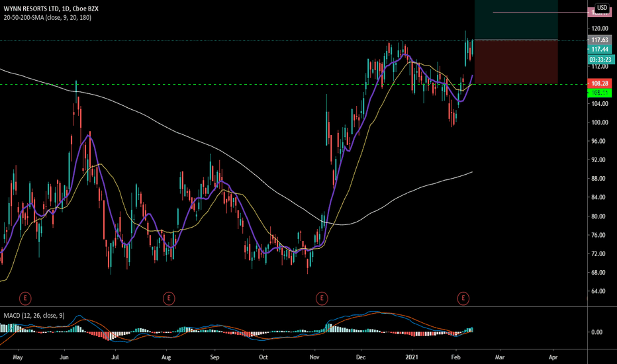617x364 pixels.
Task: Click the Mar label on time axis
Action: pyautogui.click(x=500, y=357)
